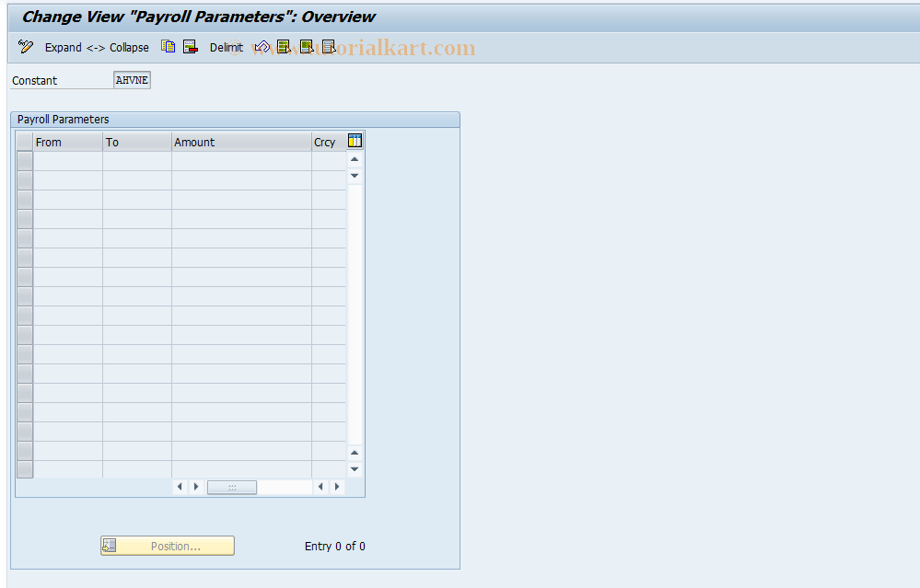Click horizontal scroll left arrow at far left
Viewport: 920px width, 588px height.
(181, 487)
